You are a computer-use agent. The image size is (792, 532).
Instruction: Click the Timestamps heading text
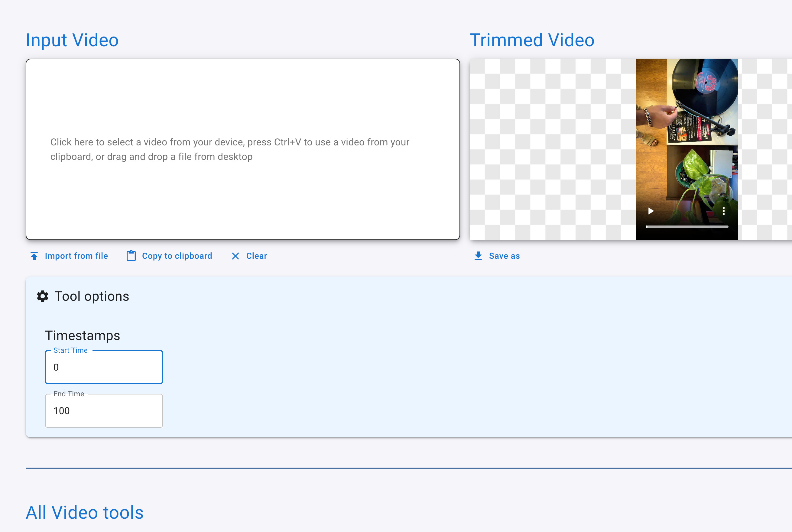[x=83, y=336]
